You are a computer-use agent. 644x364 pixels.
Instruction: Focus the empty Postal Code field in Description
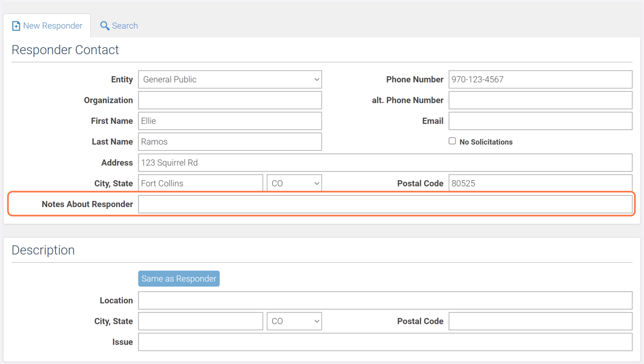pyautogui.click(x=540, y=321)
